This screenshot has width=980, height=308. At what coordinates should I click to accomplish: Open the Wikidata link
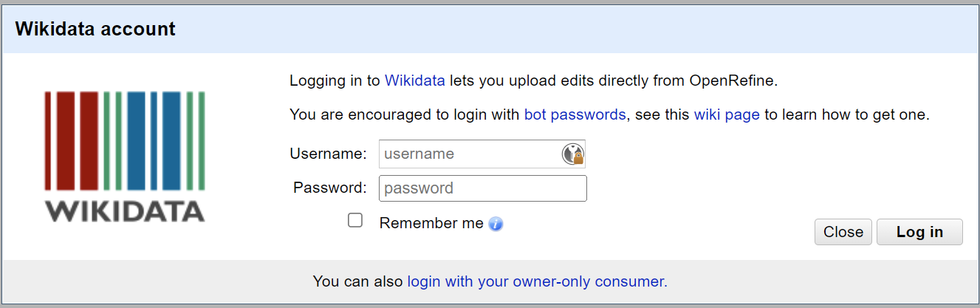pos(415,81)
